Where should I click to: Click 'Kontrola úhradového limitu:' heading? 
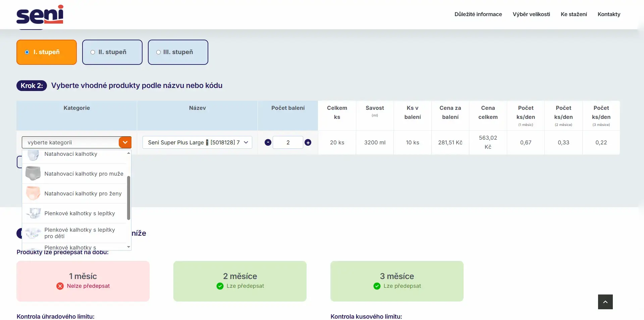click(x=55, y=316)
